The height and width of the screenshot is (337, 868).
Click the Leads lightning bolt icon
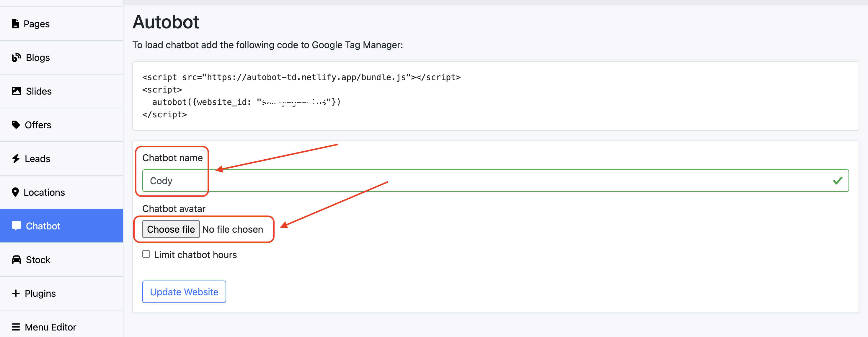click(x=15, y=158)
